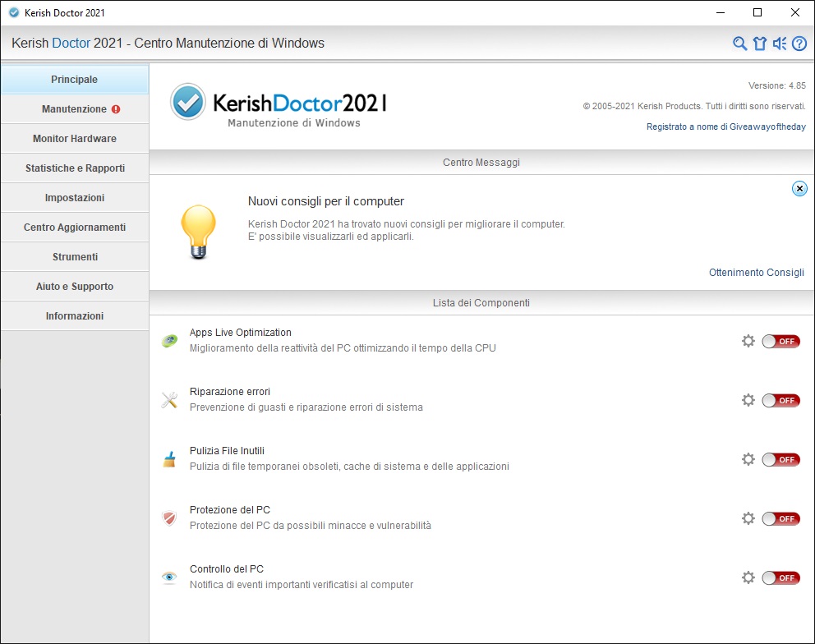Viewport: 815px width, 644px height.
Task: Open the Strumenti section
Action: pos(74,257)
